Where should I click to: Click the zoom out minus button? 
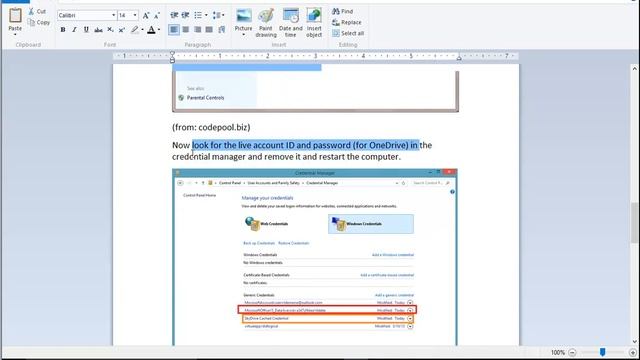(572, 352)
